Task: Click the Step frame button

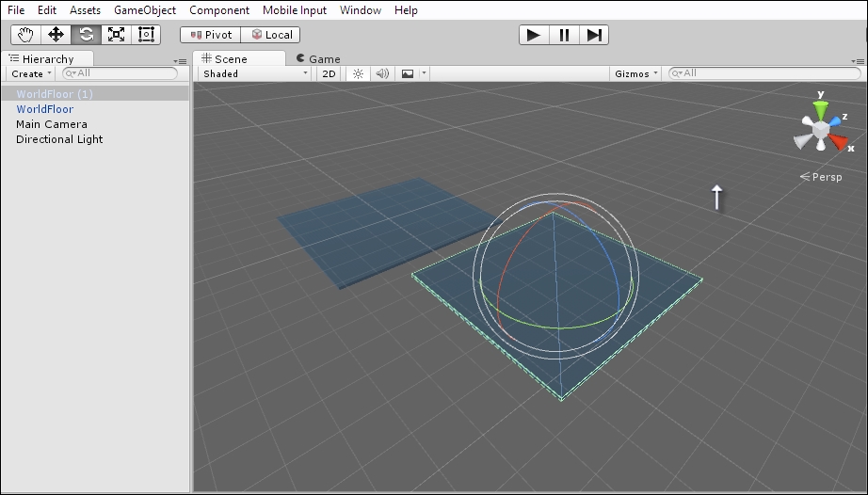Action: [594, 35]
